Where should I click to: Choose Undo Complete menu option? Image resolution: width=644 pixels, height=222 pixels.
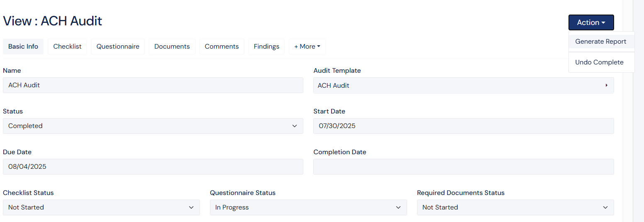click(x=599, y=62)
